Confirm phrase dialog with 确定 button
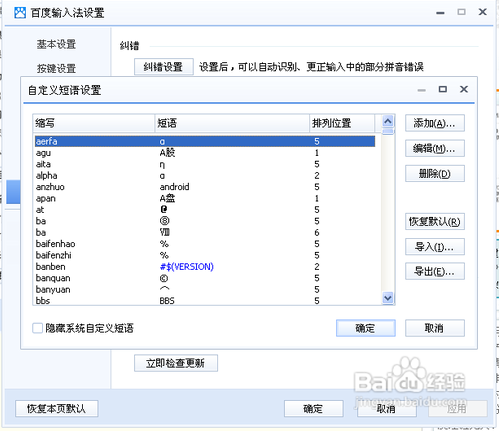The image size is (499, 432). [366, 328]
